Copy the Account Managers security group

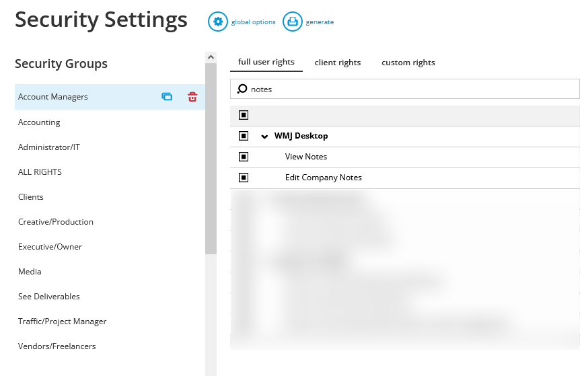tap(167, 97)
